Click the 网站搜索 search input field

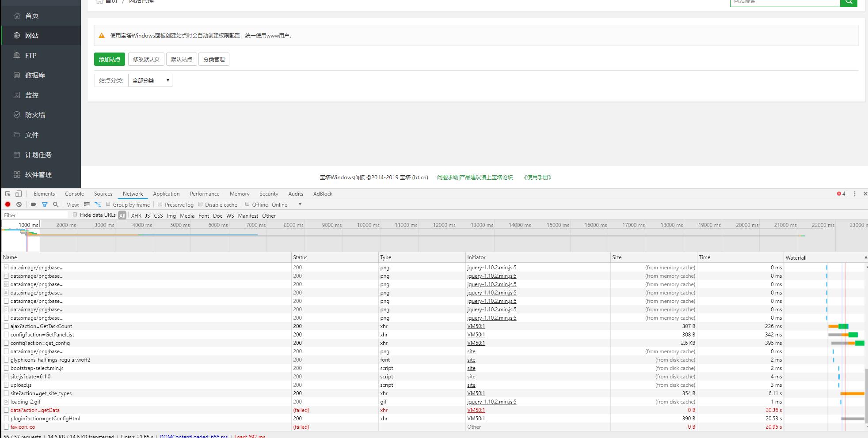coord(785,3)
